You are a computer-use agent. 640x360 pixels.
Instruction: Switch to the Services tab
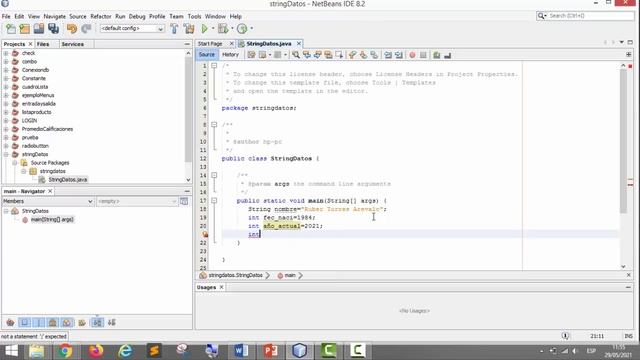click(73, 44)
